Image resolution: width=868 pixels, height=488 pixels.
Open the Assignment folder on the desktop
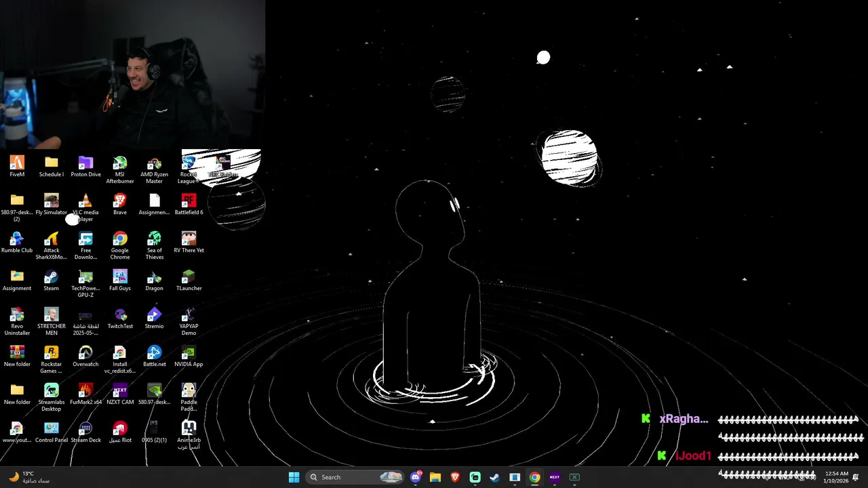coord(17,281)
